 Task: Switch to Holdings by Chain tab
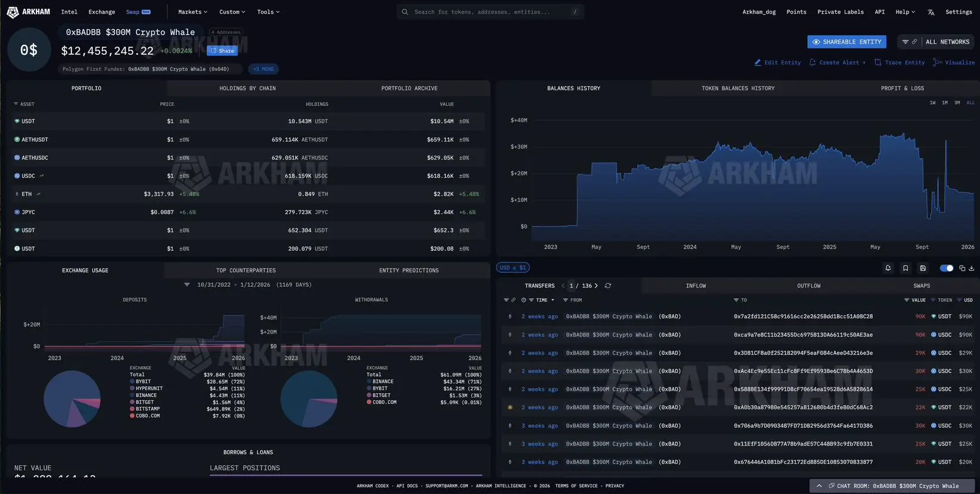(x=247, y=88)
